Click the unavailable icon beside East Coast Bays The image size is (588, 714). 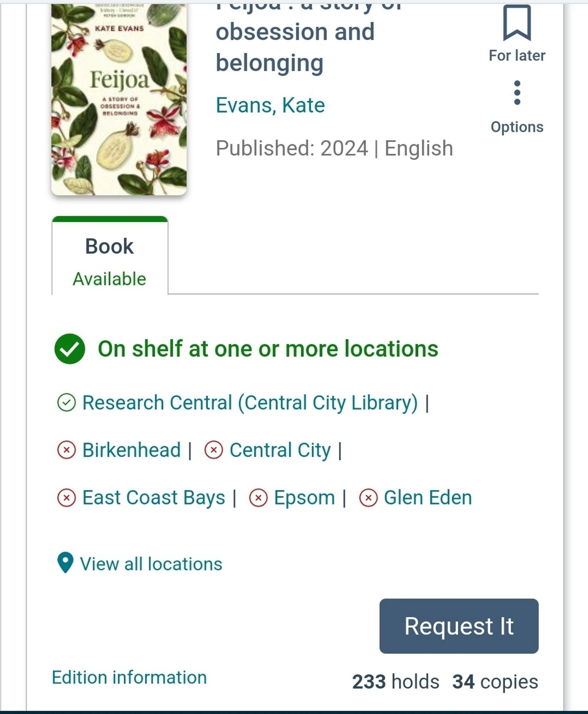[66, 498]
